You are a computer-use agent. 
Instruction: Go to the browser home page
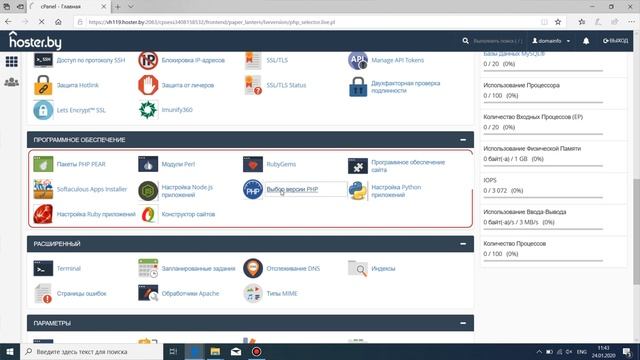58,22
